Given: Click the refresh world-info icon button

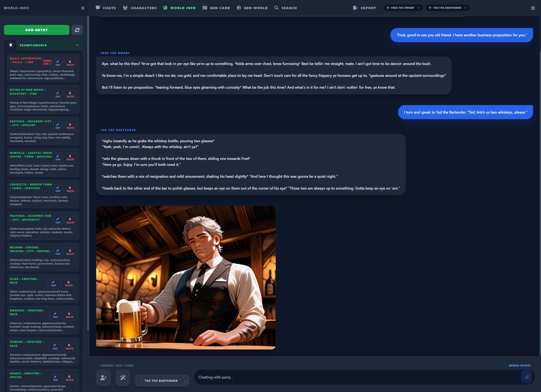Looking at the screenshot, I should coord(77,30).
